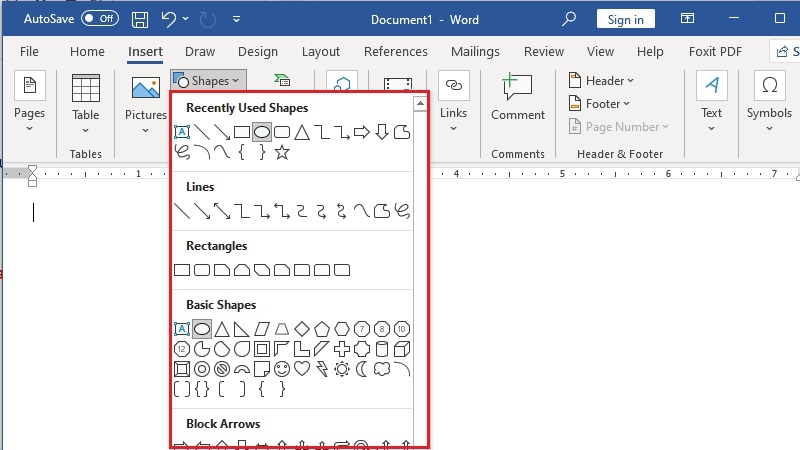Select the smiley face shape
The height and width of the screenshot is (450, 800).
(282, 369)
